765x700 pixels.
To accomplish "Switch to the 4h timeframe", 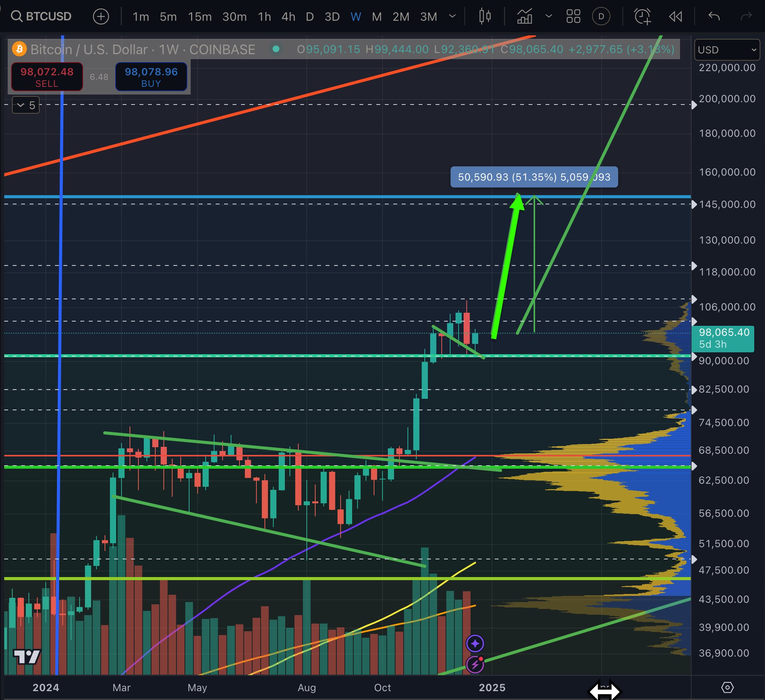I will click(288, 17).
